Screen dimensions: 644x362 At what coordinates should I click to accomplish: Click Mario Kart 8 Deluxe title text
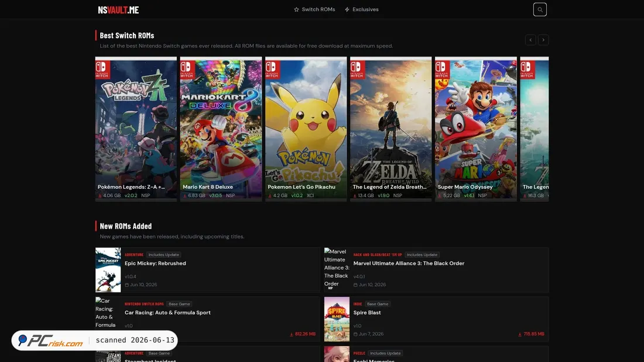pyautogui.click(x=208, y=187)
